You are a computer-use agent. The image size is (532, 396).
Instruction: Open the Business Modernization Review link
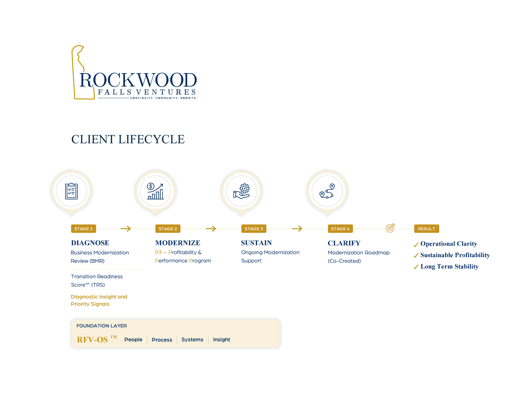tap(100, 257)
